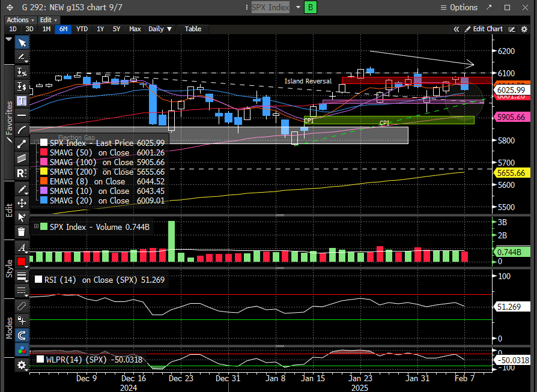Collapse the left tool palette triangle
Viewport: 537px width, 392px height.
(8, 40)
